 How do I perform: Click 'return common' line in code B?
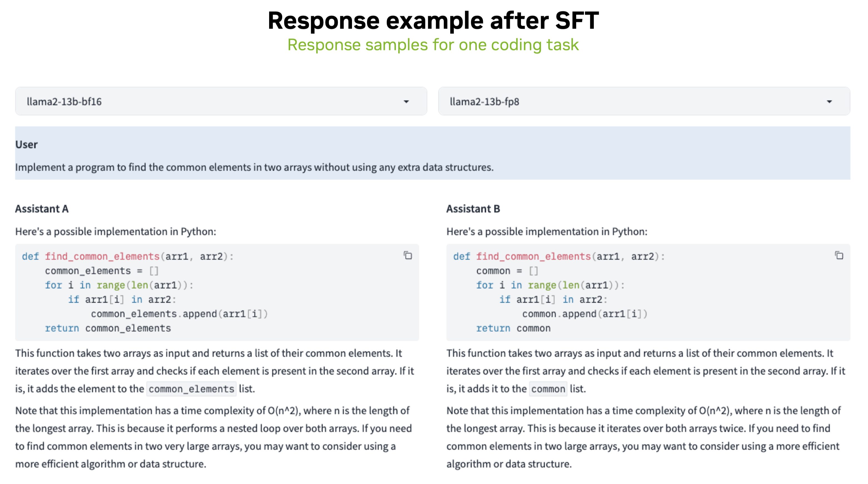pyautogui.click(x=513, y=328)
